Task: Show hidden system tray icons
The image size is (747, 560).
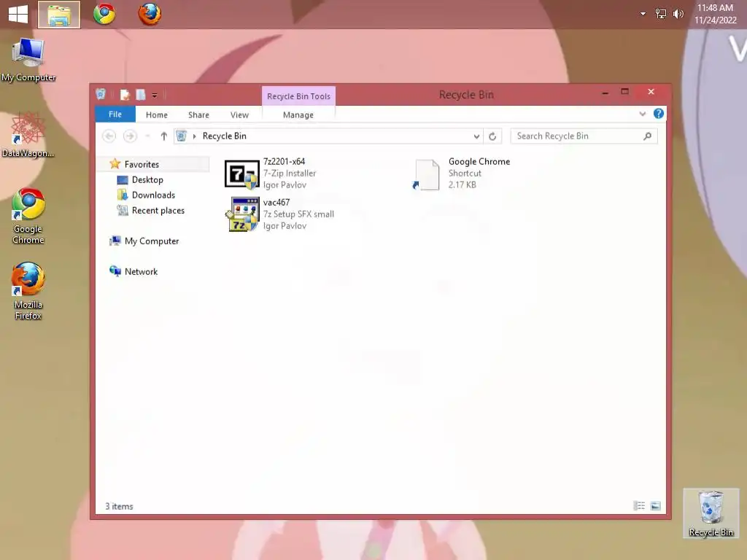Action: [x=643, y=14]
